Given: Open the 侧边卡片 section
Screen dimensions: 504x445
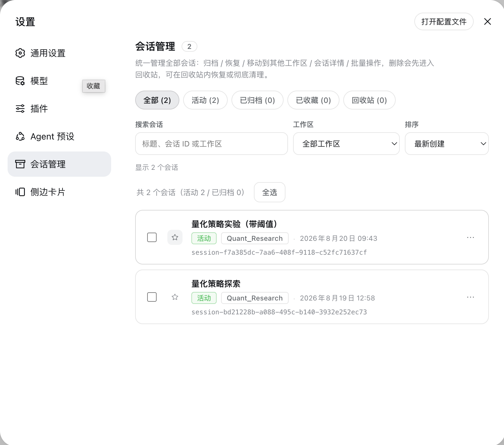Looking at the screenshot, I should pos(59,192).
